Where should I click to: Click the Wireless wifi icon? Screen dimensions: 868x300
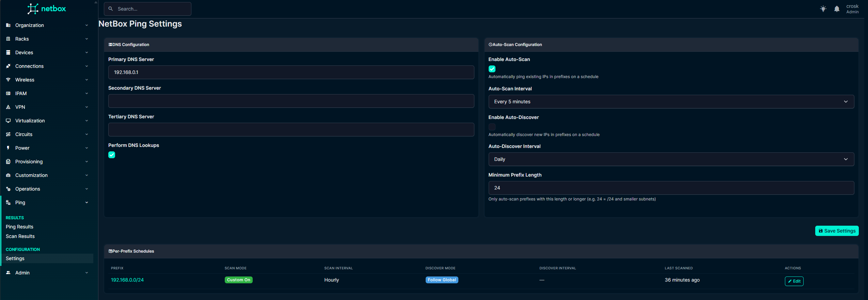(8, 80)
